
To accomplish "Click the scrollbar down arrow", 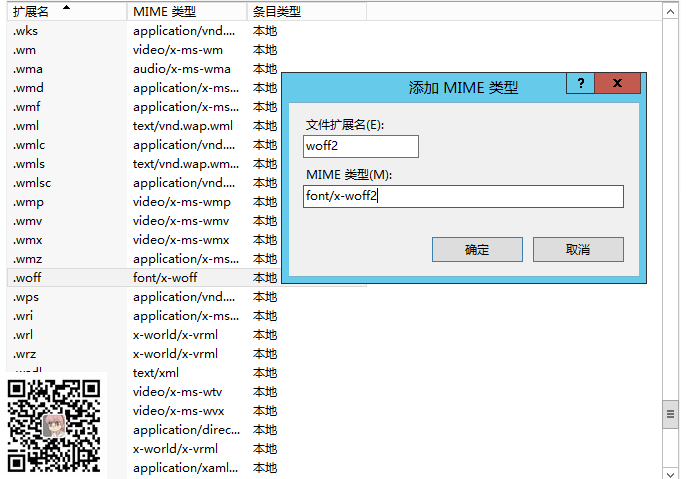I will 671,469.
